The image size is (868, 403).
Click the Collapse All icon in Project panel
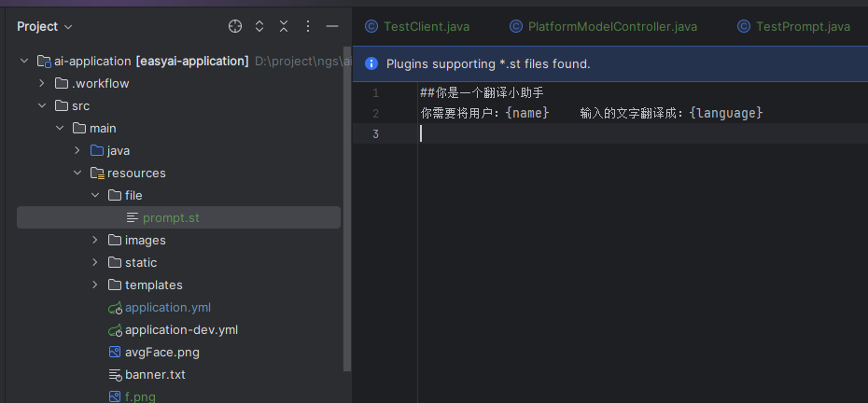pyautogui.click(x=284, y=26)
